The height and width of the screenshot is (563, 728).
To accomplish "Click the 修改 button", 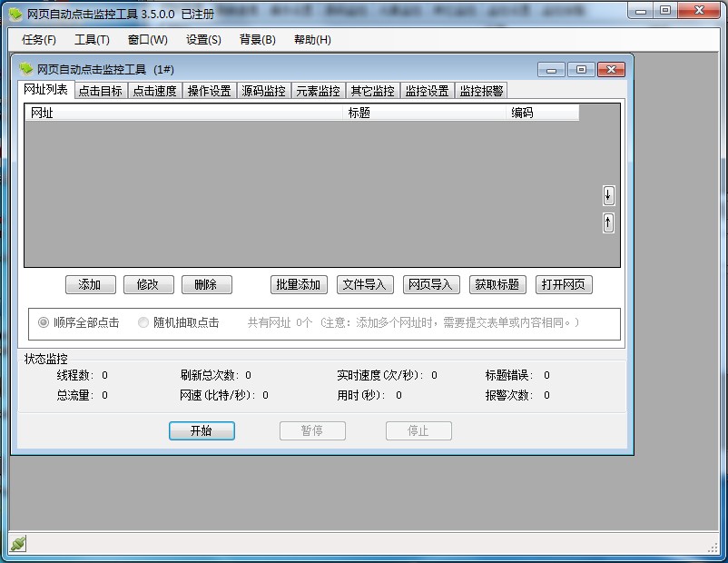I will [149, 285].
